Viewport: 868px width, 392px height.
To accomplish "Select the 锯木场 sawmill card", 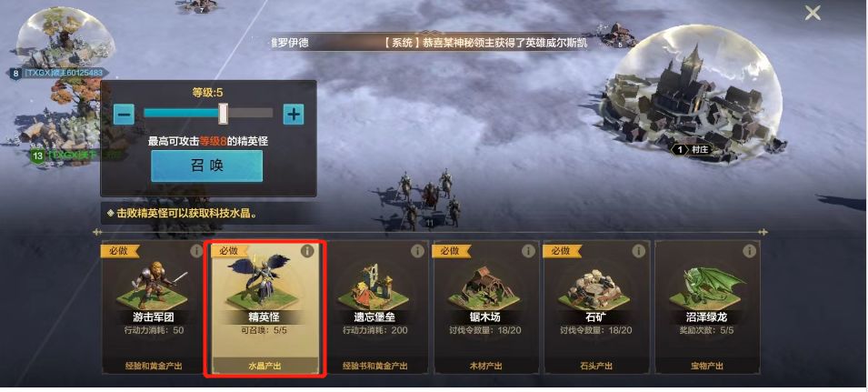I will [x=484, y=307].
